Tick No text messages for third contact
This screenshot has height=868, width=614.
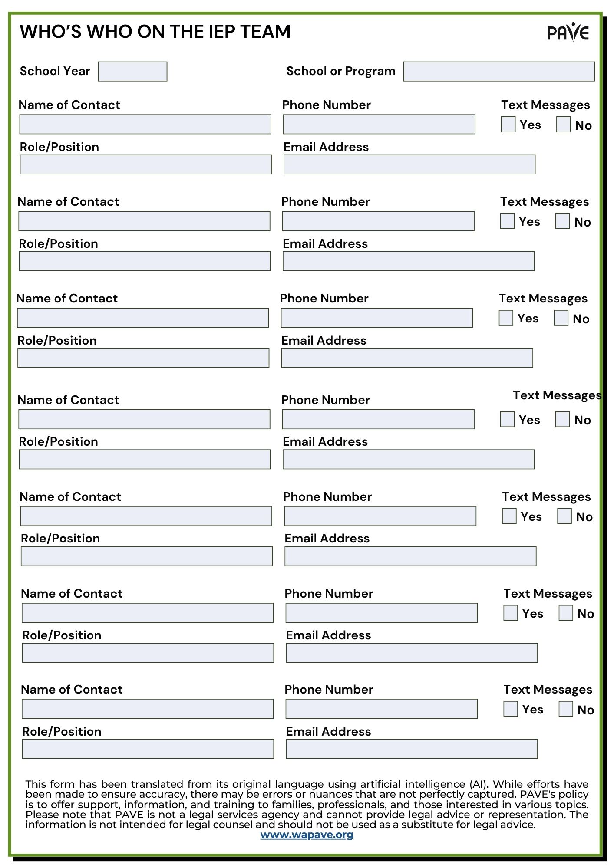(x=561, y=318)
